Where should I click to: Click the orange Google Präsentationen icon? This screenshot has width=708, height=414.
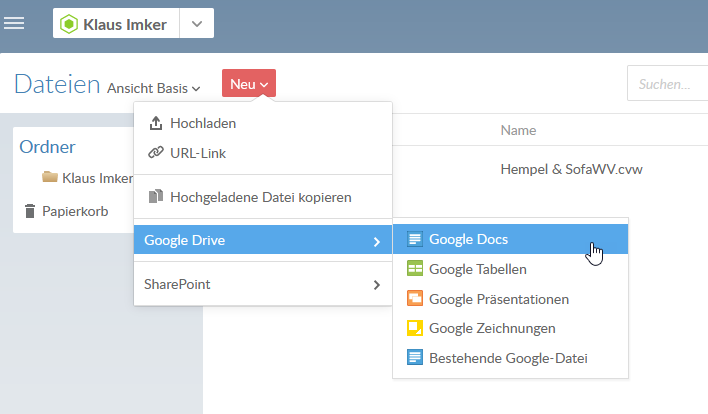415,298
